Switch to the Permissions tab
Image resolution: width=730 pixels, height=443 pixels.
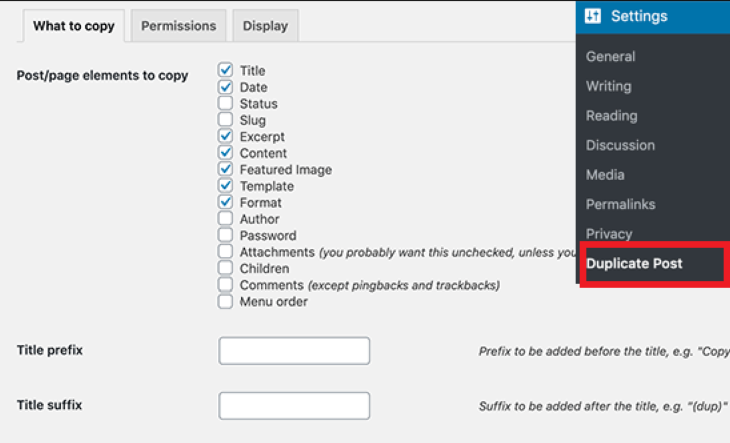(x=178, y=26)
